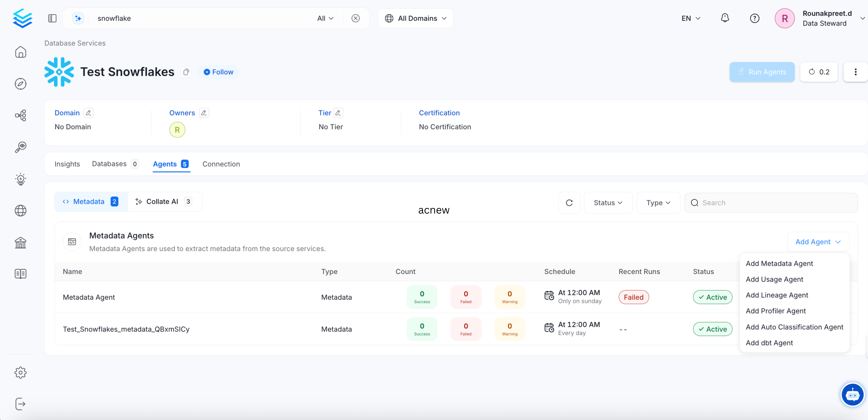This screenshot has width=868, height=420.
Task: Click the AI chatbot bubble at bottom right
Action: 852,394
